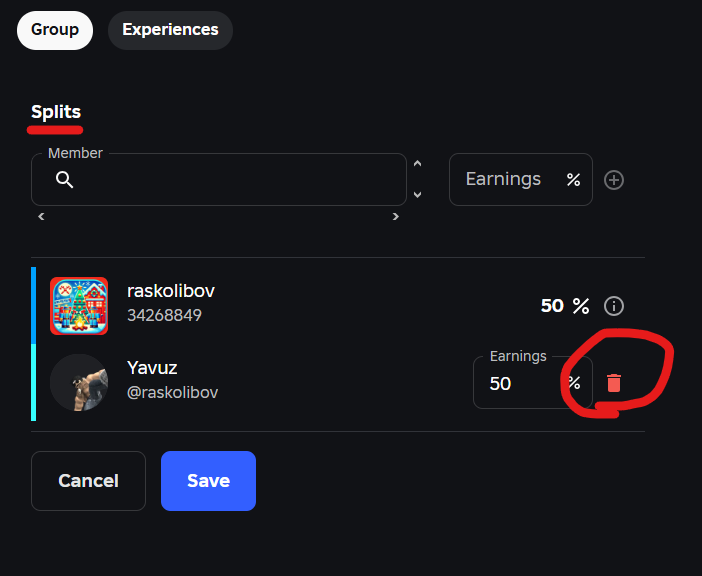This screenshot has height=576, width=702.
Task: Click the right arrow below Member field
Action: click(395, 217)
